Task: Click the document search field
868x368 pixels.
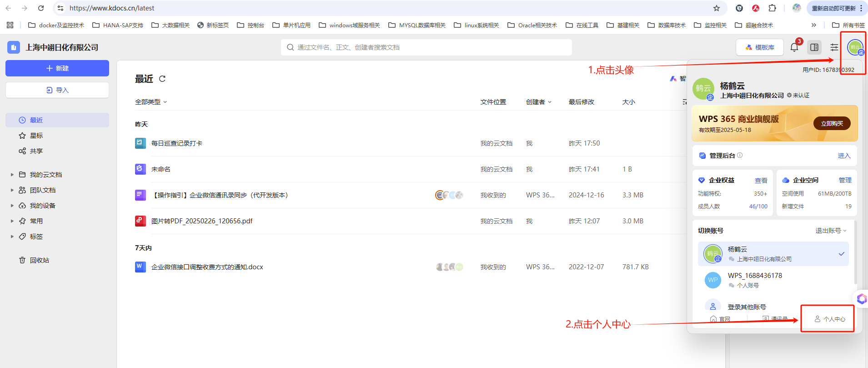Action: pos(426,47)
